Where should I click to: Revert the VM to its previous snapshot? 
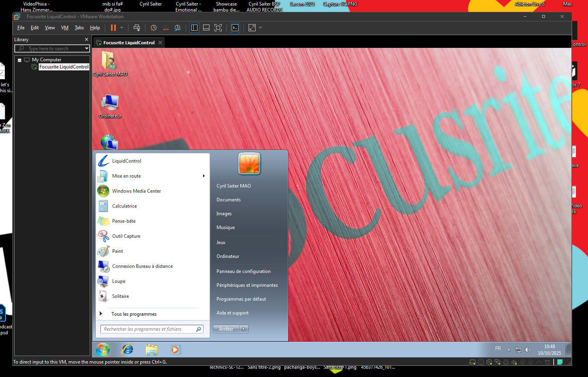tap(166, 28)
